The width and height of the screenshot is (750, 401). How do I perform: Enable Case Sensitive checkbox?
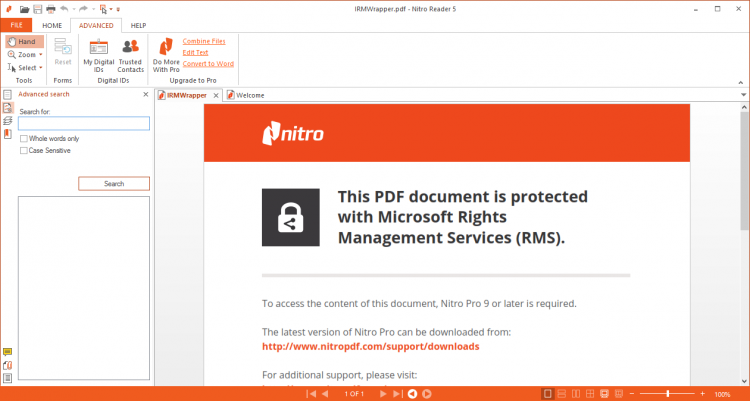[23, 151]
